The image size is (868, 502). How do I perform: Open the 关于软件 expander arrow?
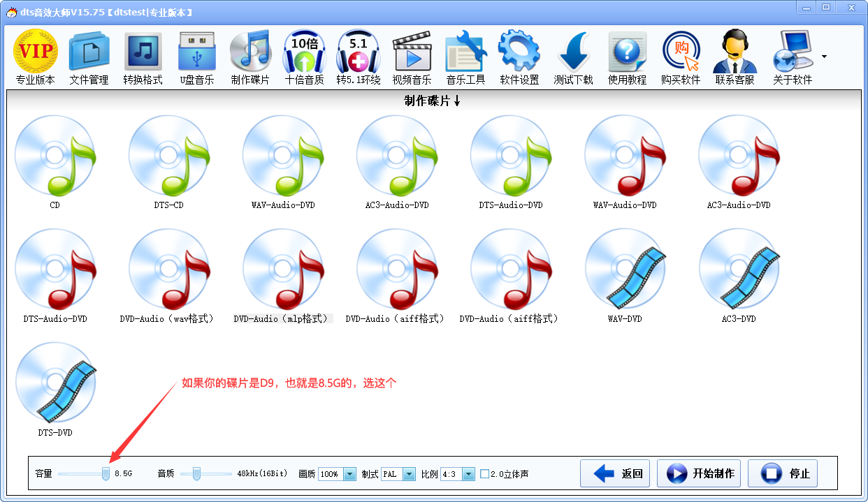pos(823,56)
